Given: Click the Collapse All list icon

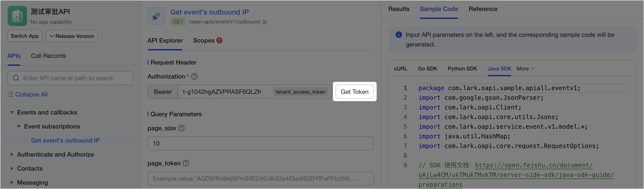Looking at the screenshot, I should (10, 94).
